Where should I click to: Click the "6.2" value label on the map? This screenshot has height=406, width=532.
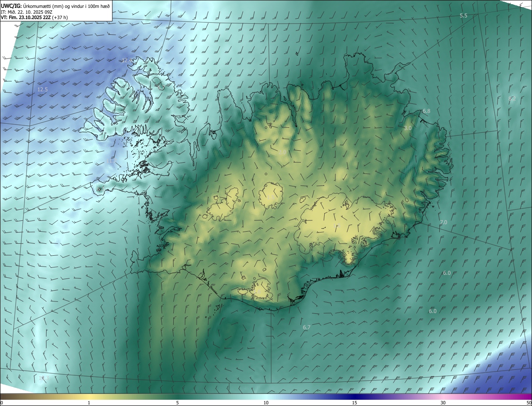tap(512, 98)
